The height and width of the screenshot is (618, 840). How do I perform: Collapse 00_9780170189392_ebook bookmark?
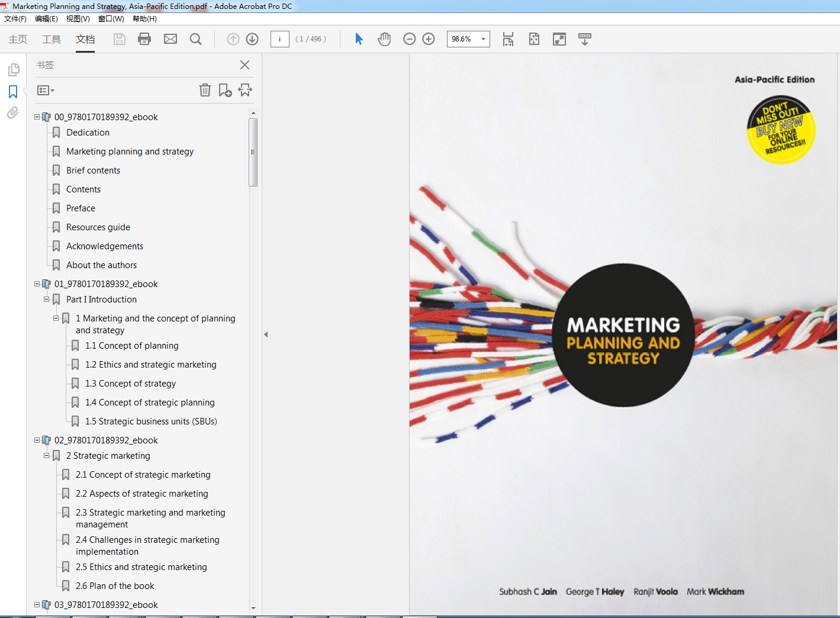point(37,117)
